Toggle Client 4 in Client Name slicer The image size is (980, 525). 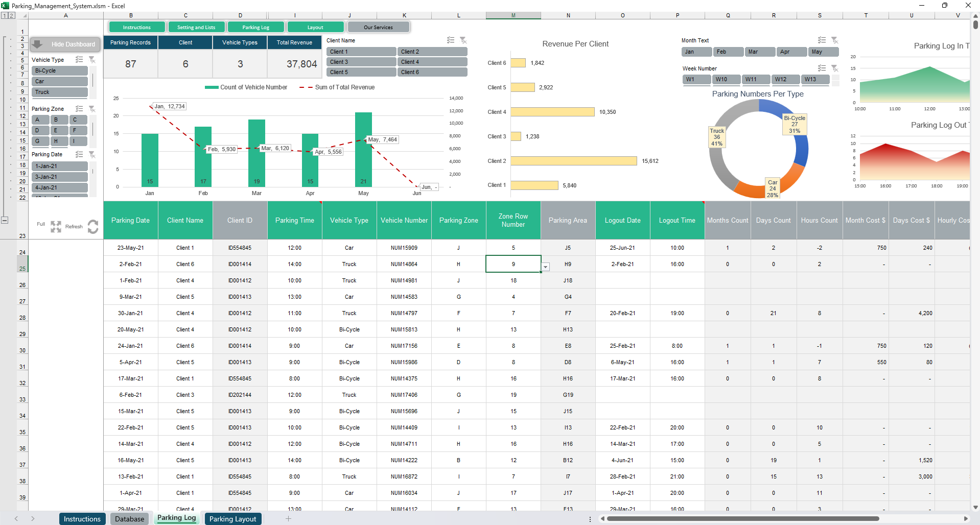click(x=432, y=62)
